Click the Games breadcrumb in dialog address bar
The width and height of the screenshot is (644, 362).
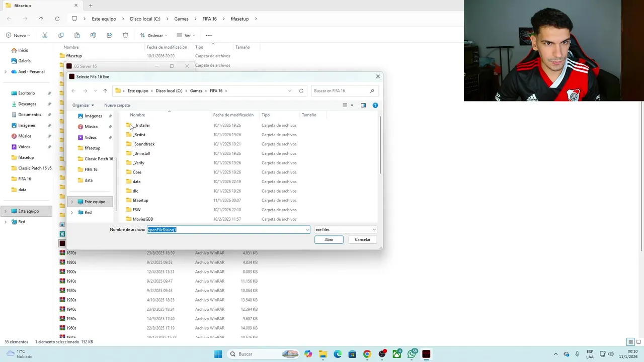pos(196,91)
